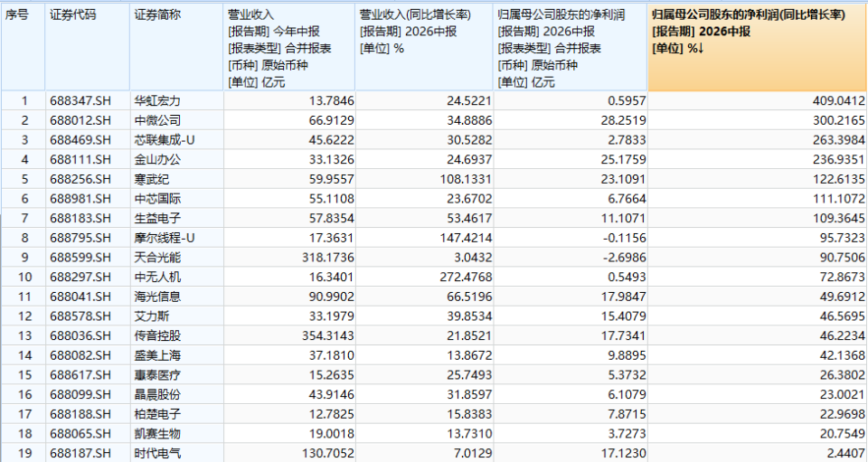Select stock code 688617.SH
Viewport: 868px width, 462px height.
pyautogui.click(x=80, y=375)
